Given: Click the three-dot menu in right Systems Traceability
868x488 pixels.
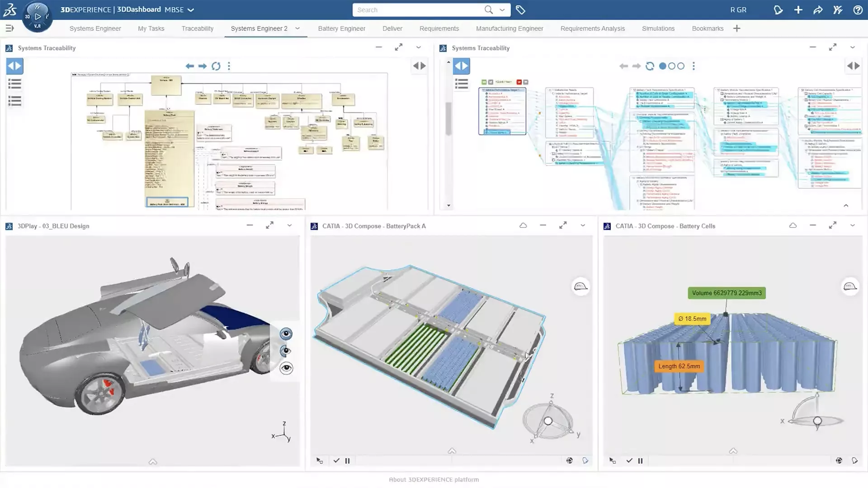Looking at the screenshot, I should 693,66.
